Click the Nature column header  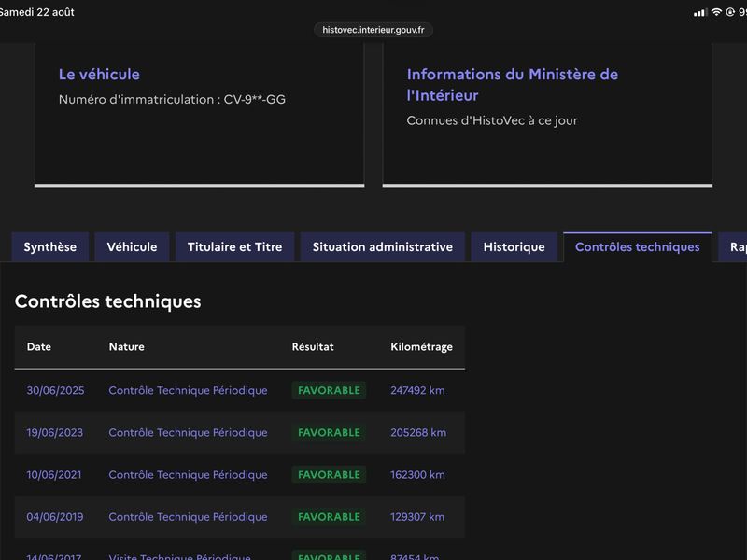pyautogui.click(x=127, y=346)
